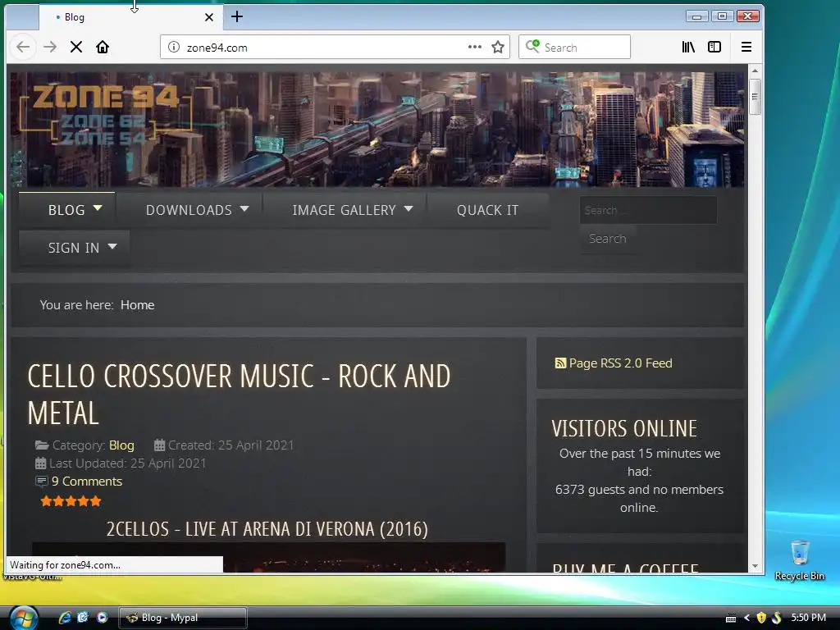Click the keyboard tray icon
This screenshot has height=630, width=840.
click(x=731, y=619)
